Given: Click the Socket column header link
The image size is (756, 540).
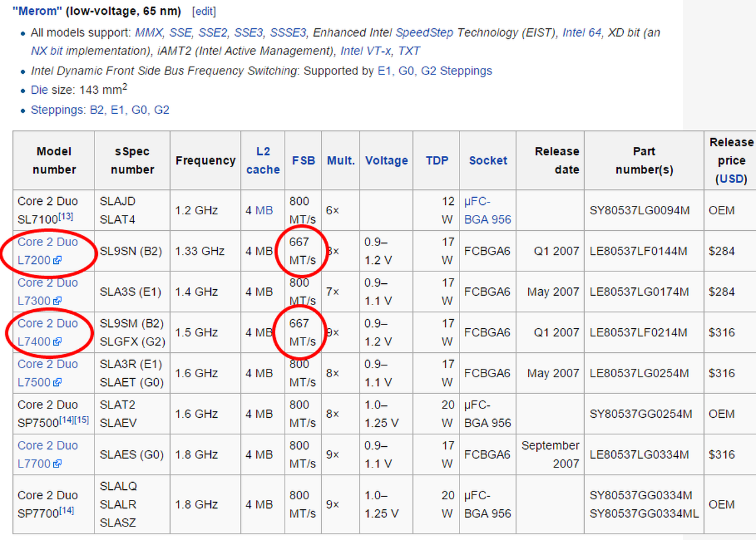Looking at the screenshot, I should [488, 161].
